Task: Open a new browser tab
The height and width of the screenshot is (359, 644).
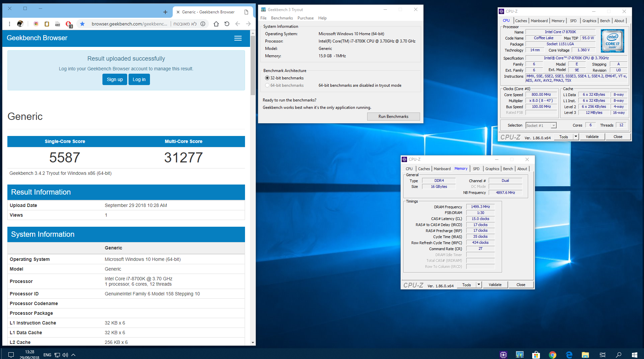Action: point(165,12)
